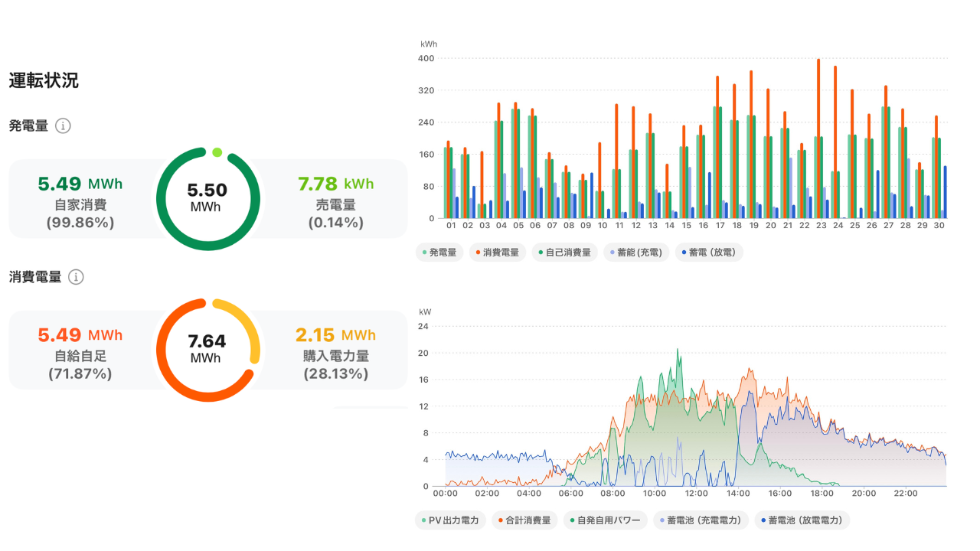This screenshot has height=551, width=980.
Task: Click the info icon beside 発電量
Action: point(64,126)
